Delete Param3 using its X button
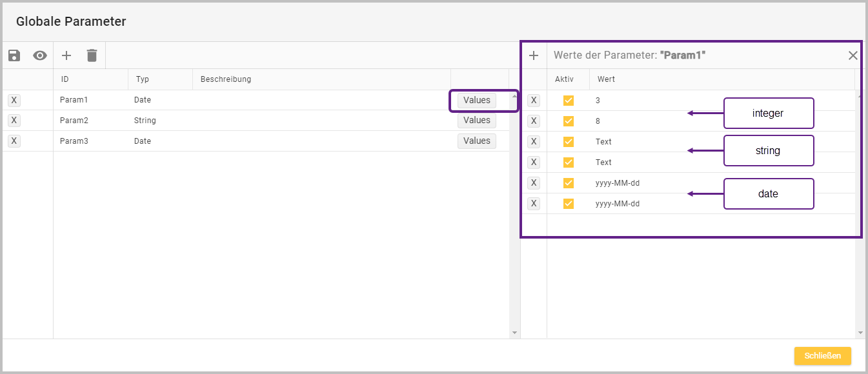This screenshot has width=868, height=374. click(14, 141)
